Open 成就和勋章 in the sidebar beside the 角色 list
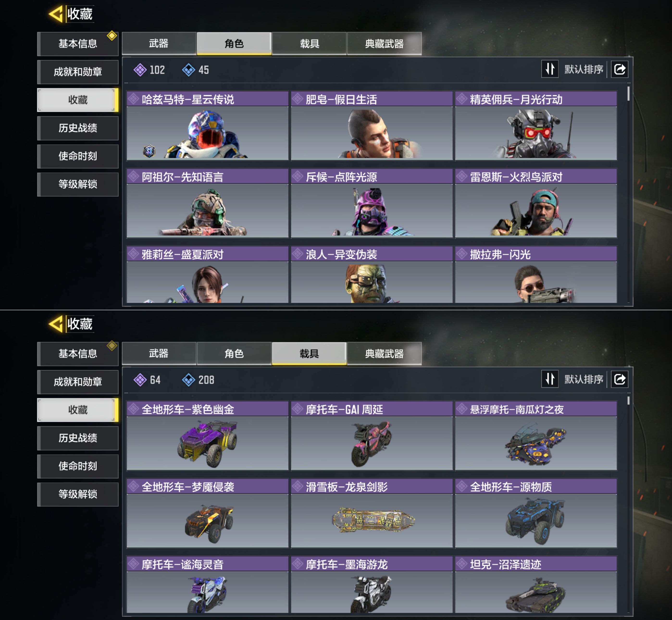 click(78, 72)
